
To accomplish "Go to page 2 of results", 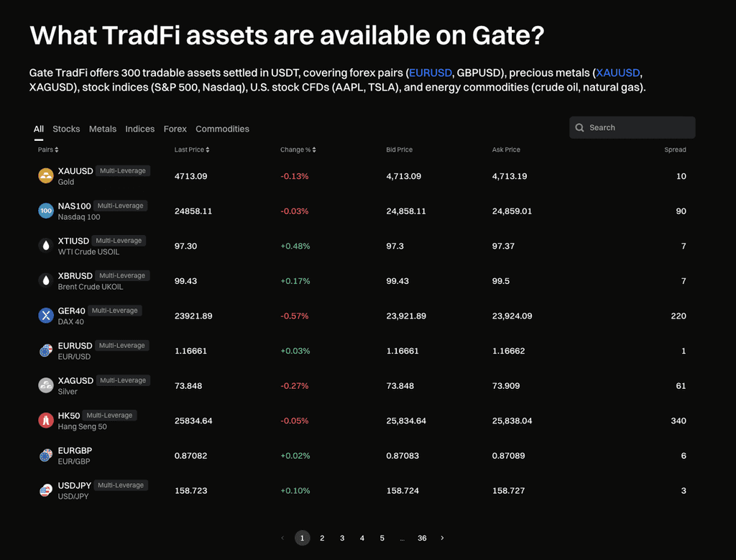I will click(x=322, y=538).
